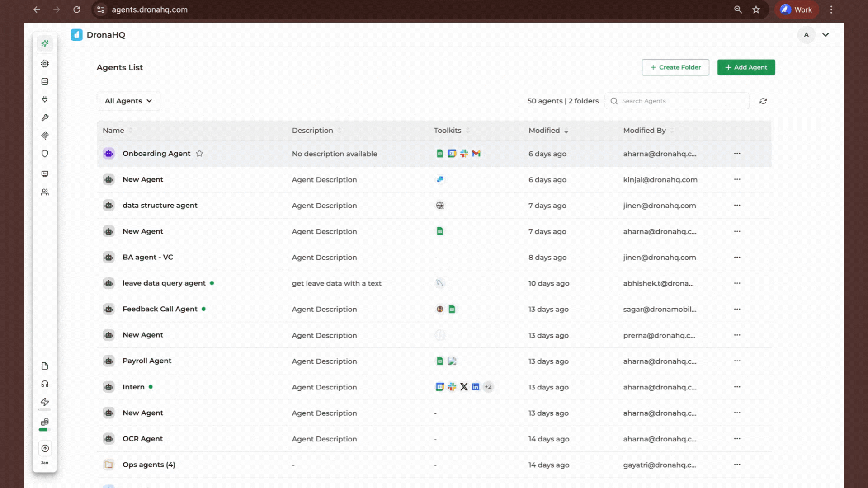Screen dimensions: 868x488
Task: Refresh the agents list with the refresh icon
Action: pyautogui.click(x=763, y=101)
